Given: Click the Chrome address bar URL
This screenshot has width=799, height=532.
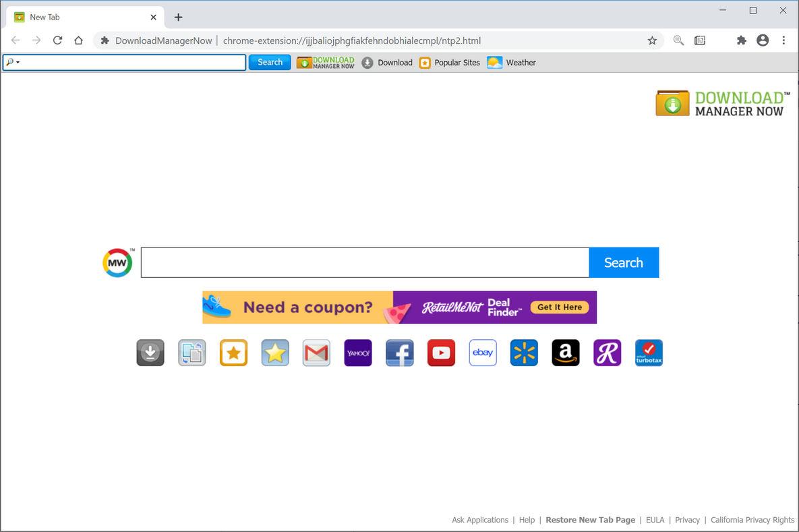Looking at the screenshot, I should tap(351, 40).
